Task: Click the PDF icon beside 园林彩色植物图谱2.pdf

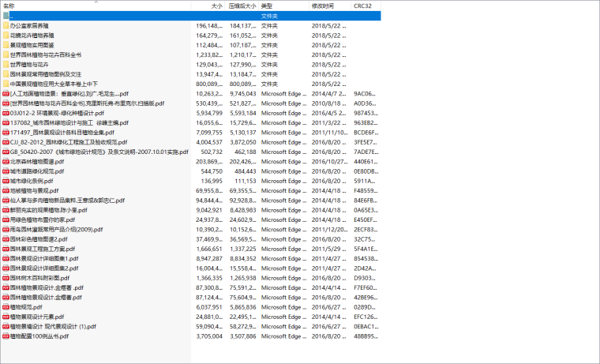Action: click(x=6, y=238)
